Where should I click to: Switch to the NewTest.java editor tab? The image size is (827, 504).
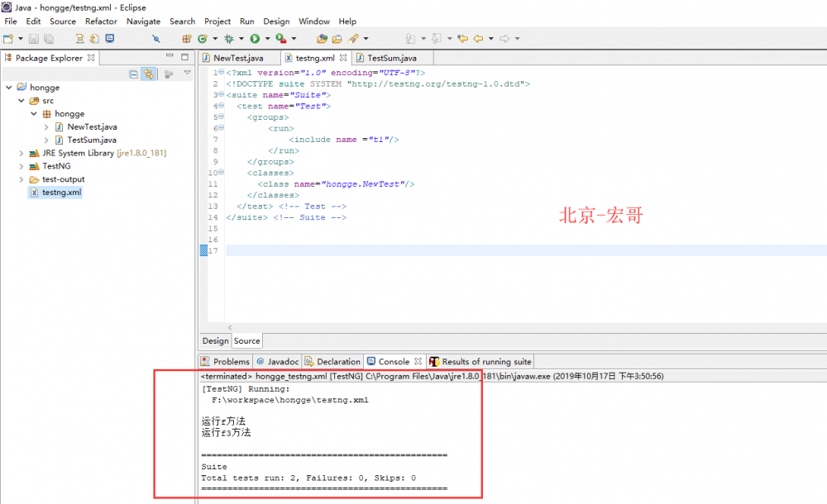pos(238,58)
